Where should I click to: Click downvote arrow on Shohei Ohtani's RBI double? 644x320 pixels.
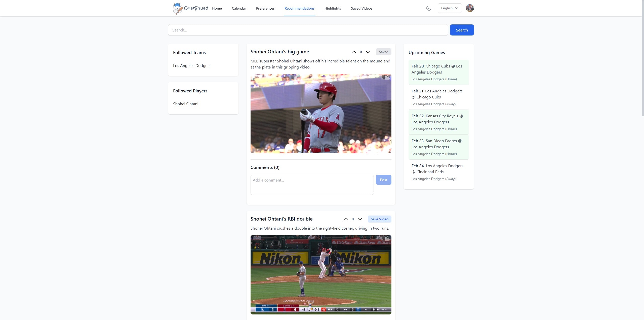tap(359, 219)
